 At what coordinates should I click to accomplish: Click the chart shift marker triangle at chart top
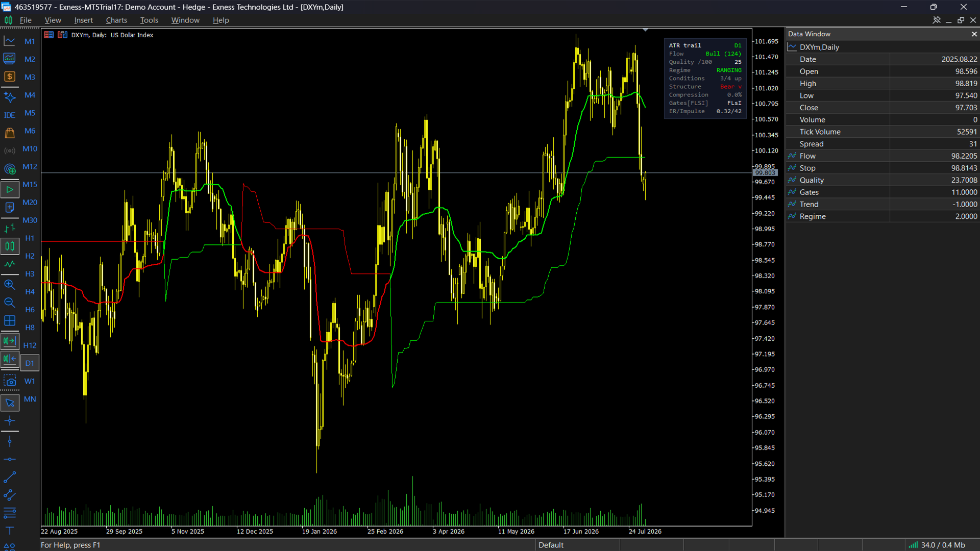pyautogui.click(x=646, y=30)
